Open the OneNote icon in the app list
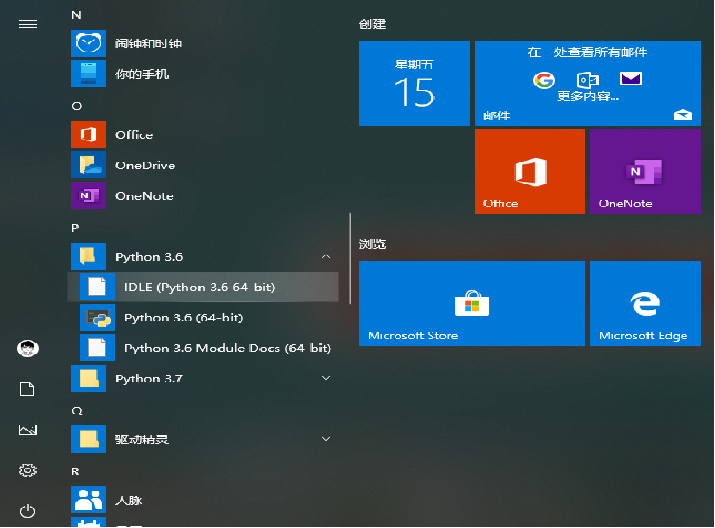Image resolution: width=715 pixels, height=528 pixels. pos(88,195)
